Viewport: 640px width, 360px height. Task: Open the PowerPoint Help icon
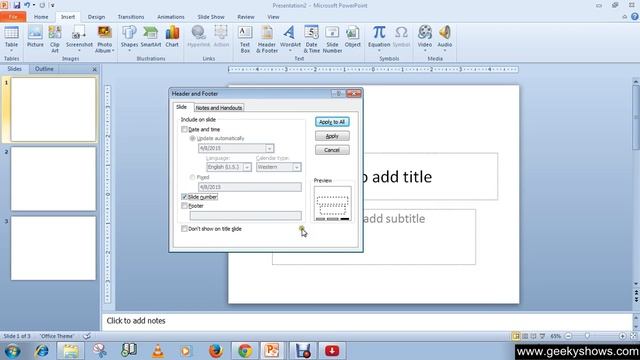point(635,17)
